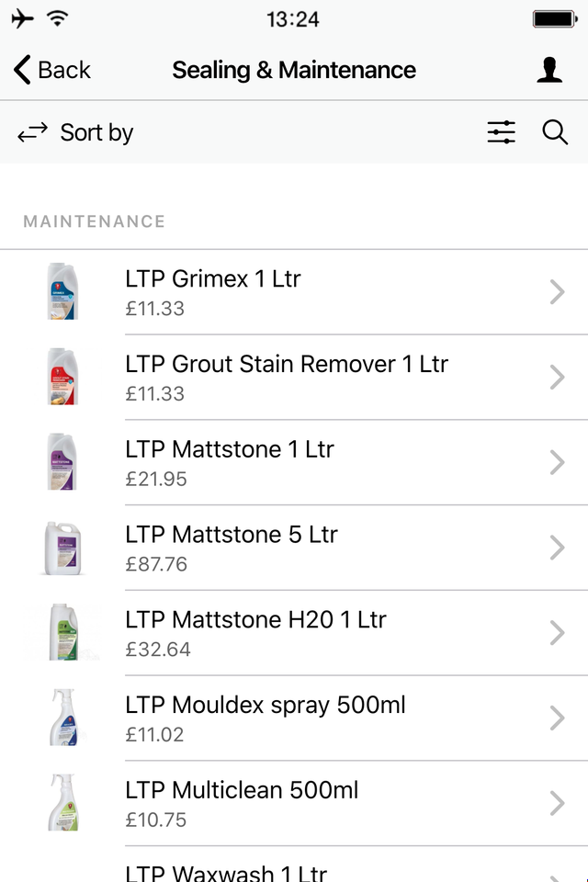Screen dimensions: 588x882
Task: Open the LTP Mouldex spray 500ml chevron
Action: (x=557, y=718)
